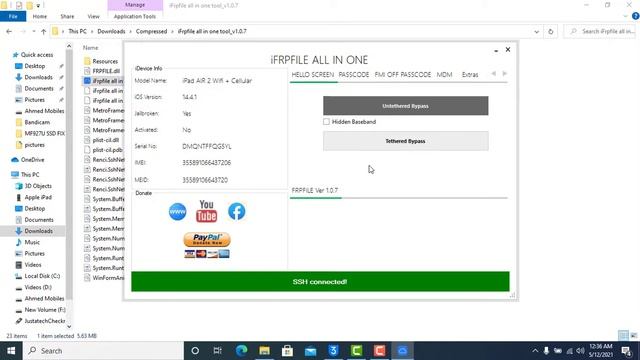Enable the Hidden Baseband checkbox
This screenshot has width=640, height=360.
click(326, 122)
